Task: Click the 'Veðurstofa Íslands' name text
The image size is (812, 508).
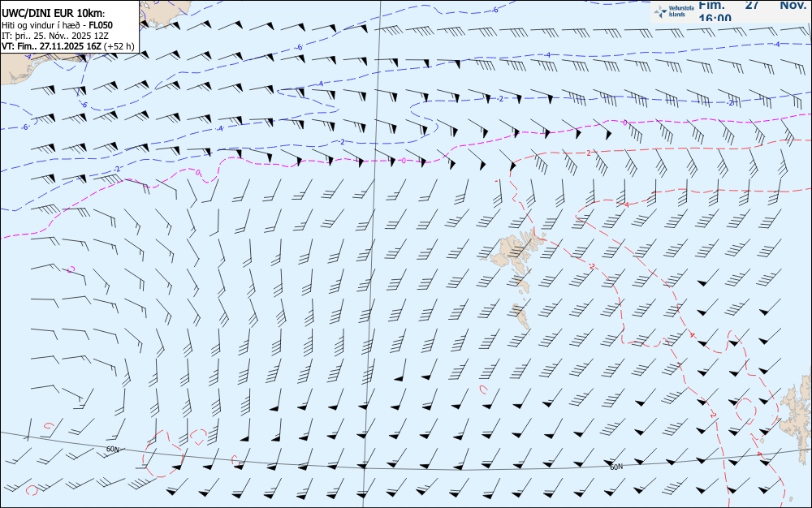Action: [681, 11]
